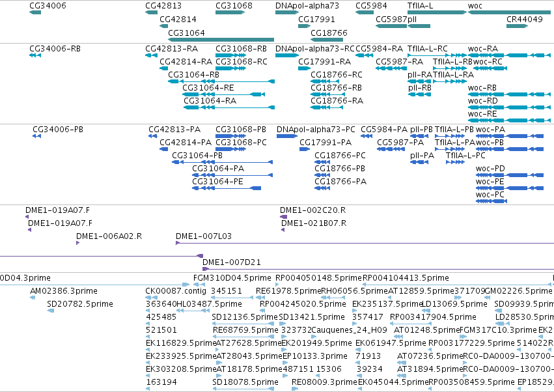Click transcript CG5984-RA
Image resolution: width=554 pixels, height=392 pixels.
pyautogui.click(x=379, y=49)
